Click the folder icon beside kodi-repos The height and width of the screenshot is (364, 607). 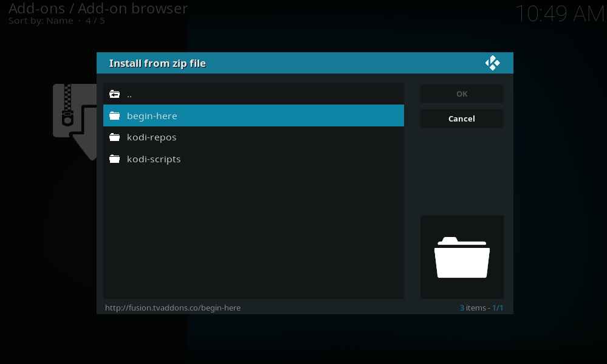(115, 137)
